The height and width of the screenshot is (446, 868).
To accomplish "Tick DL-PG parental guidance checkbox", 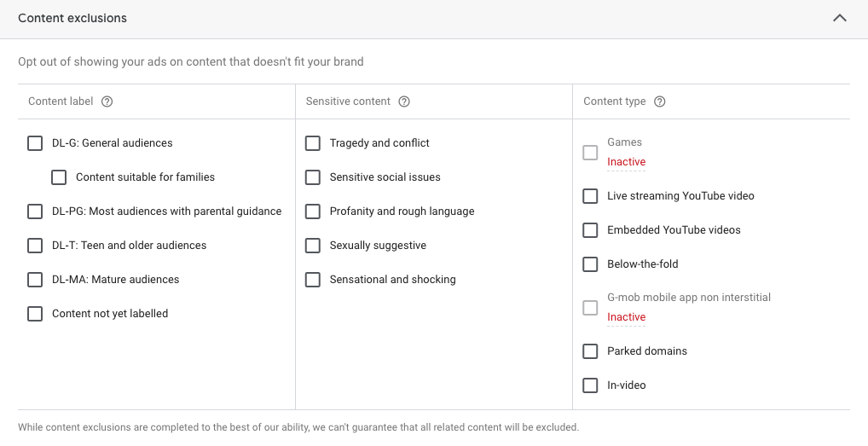I will click(35, 211).
